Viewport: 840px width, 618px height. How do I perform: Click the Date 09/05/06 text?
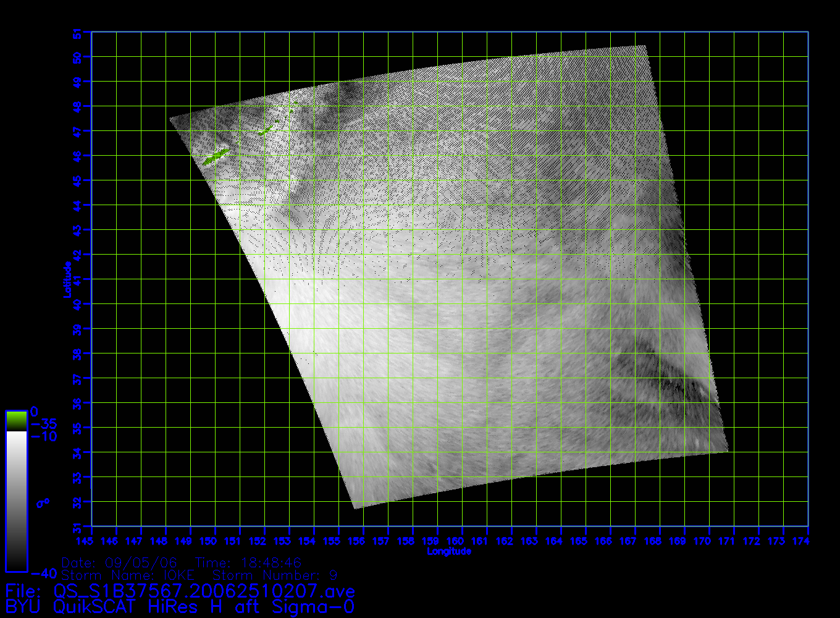click(x=120, y=563)
